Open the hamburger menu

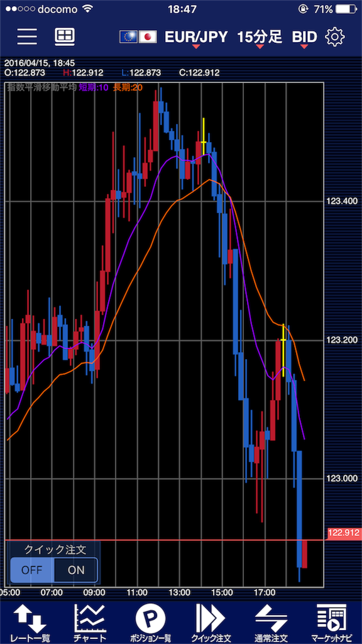point(27,37)
